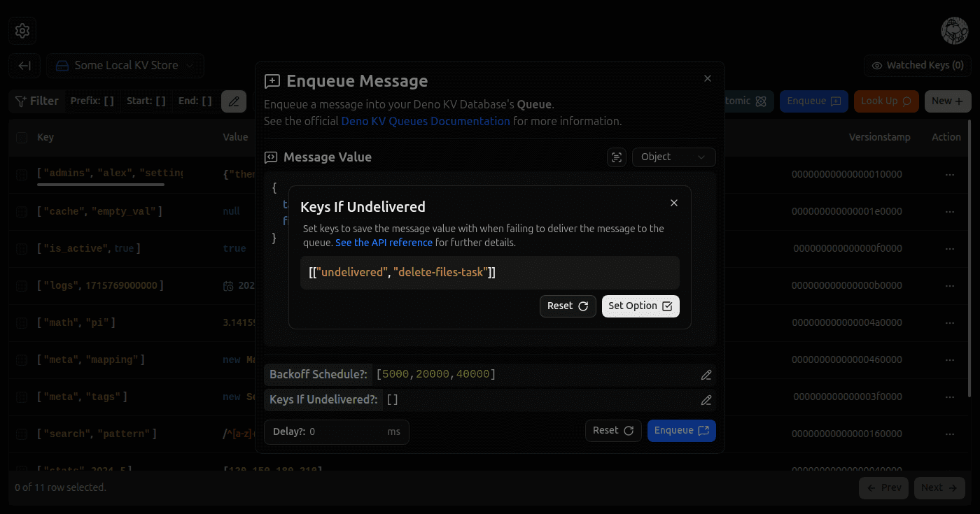Close the Keys If Undelivered popup
Viewport: 980px width, 514px height.
(674, 203)
